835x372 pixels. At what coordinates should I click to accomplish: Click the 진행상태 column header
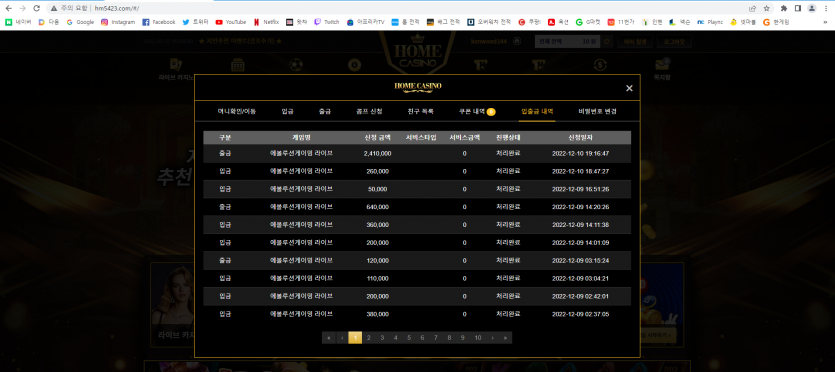[x=508, y=137]
